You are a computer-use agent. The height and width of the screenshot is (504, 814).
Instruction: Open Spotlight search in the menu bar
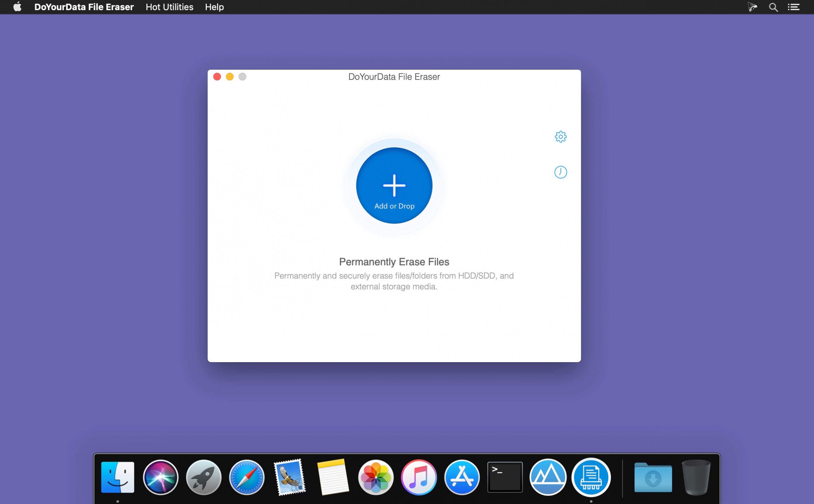pyautogui.click(x=773, y=7)
